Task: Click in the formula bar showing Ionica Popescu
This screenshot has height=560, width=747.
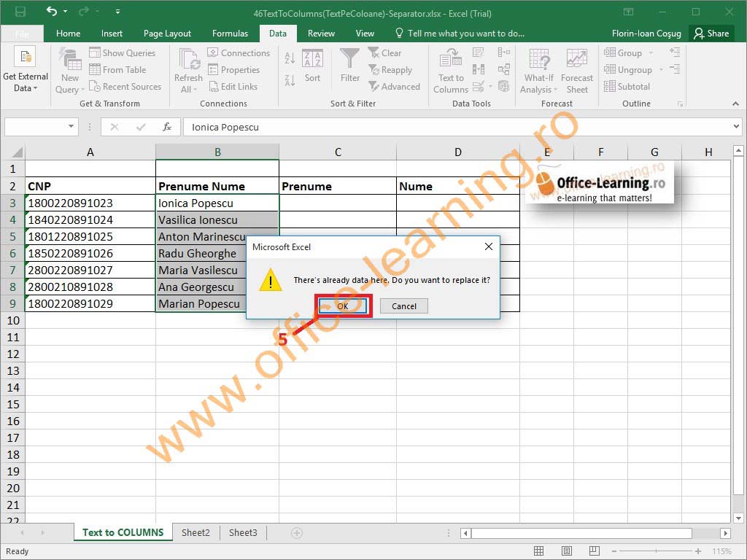Action: 456,127
